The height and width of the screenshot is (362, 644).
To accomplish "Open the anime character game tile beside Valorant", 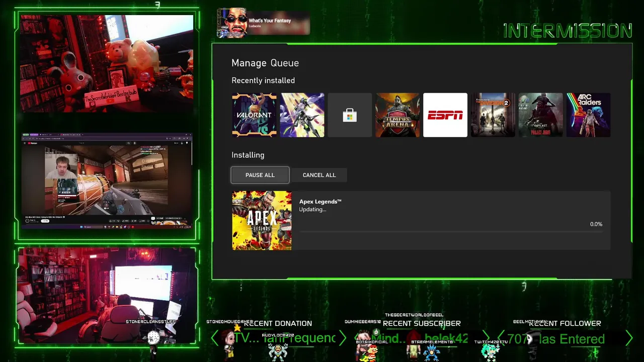I will [302, 115].
